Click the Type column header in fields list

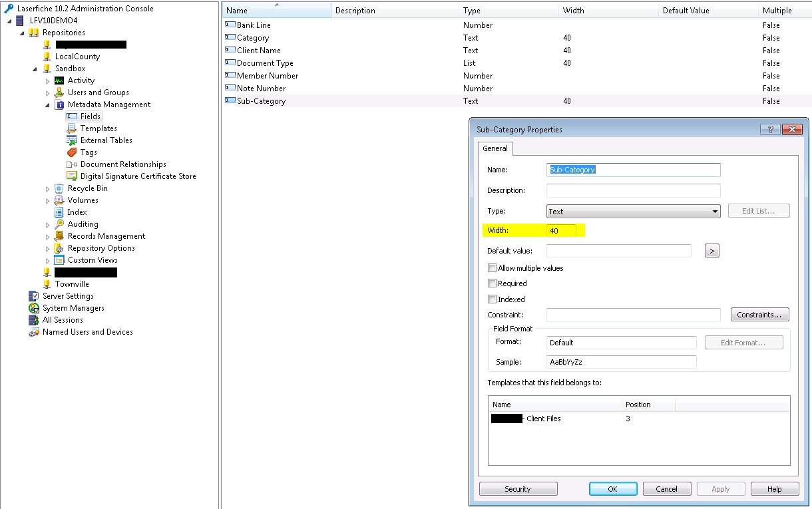508,10
